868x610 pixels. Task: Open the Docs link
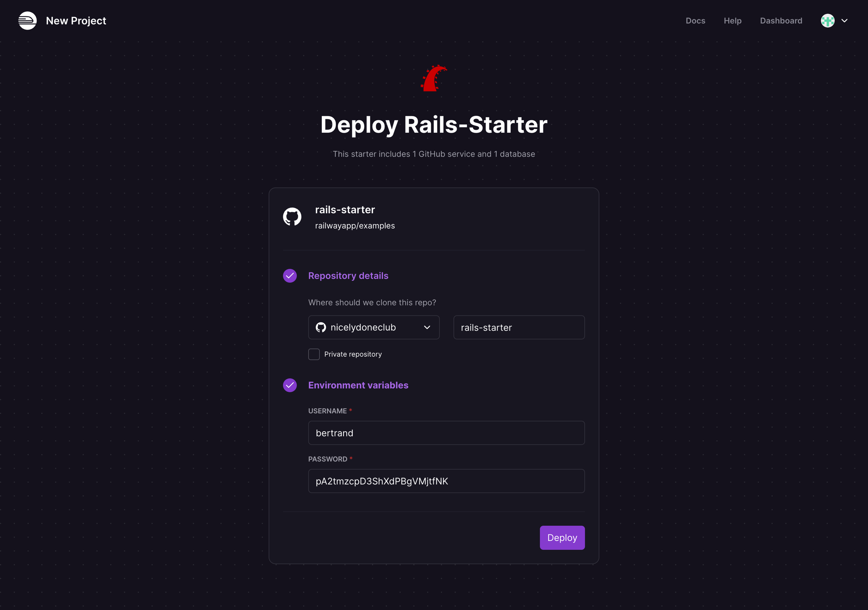[x=695, y=21]
